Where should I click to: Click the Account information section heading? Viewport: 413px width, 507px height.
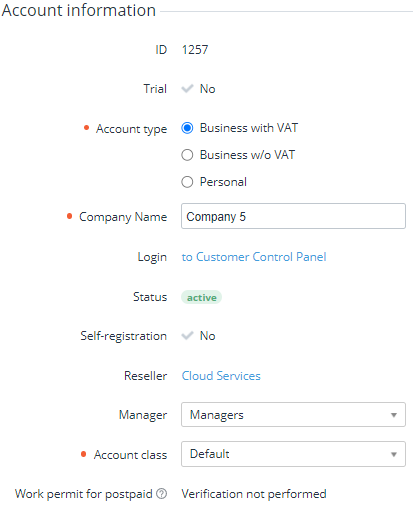click(x=79, y=10)
